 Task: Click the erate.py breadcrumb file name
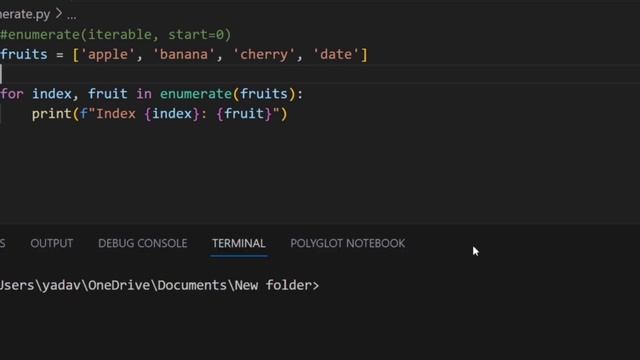(25, 14)
